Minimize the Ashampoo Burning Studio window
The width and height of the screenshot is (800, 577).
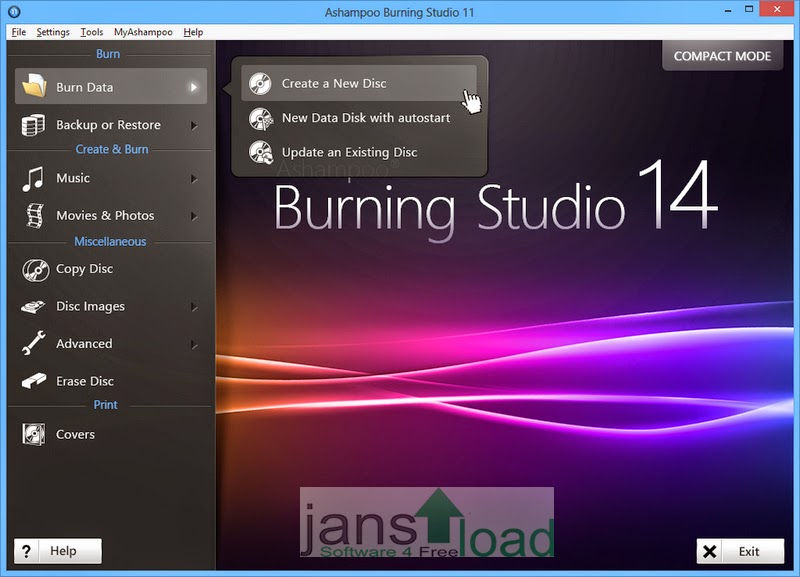[x=728, y=10]
